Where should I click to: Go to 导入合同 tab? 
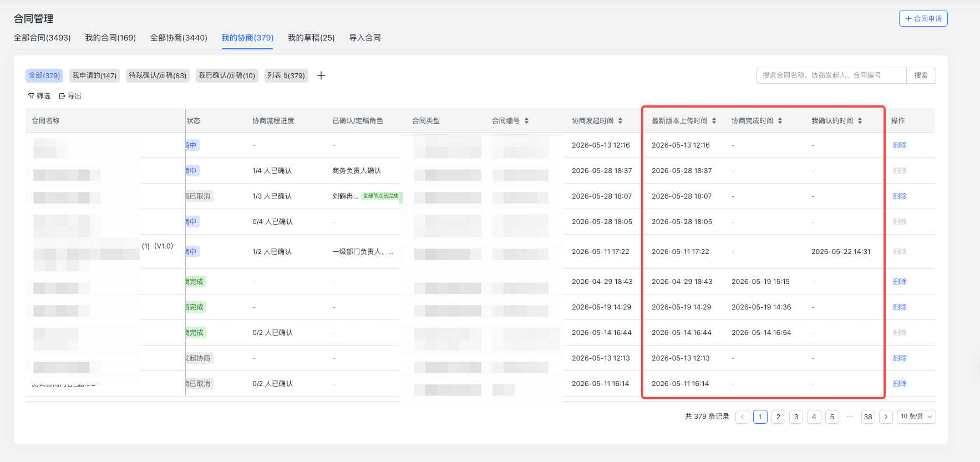point(365,38)
